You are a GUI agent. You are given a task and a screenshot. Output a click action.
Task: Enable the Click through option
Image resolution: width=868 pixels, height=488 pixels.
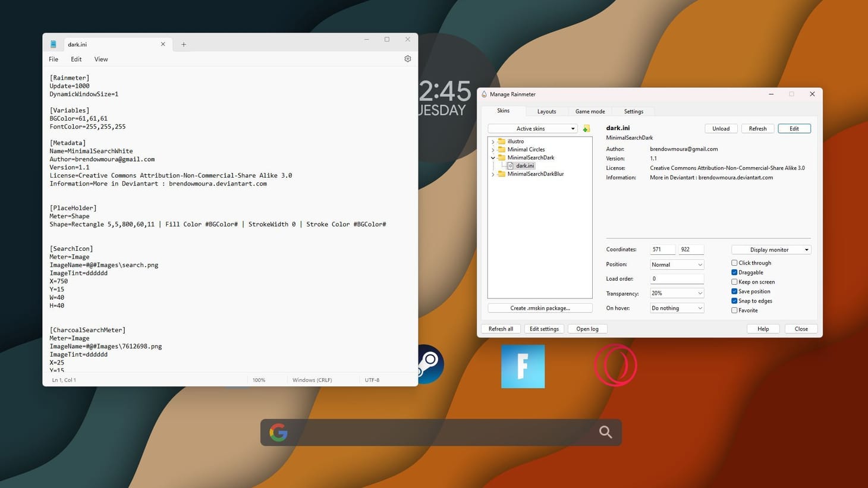pos(735,263)
